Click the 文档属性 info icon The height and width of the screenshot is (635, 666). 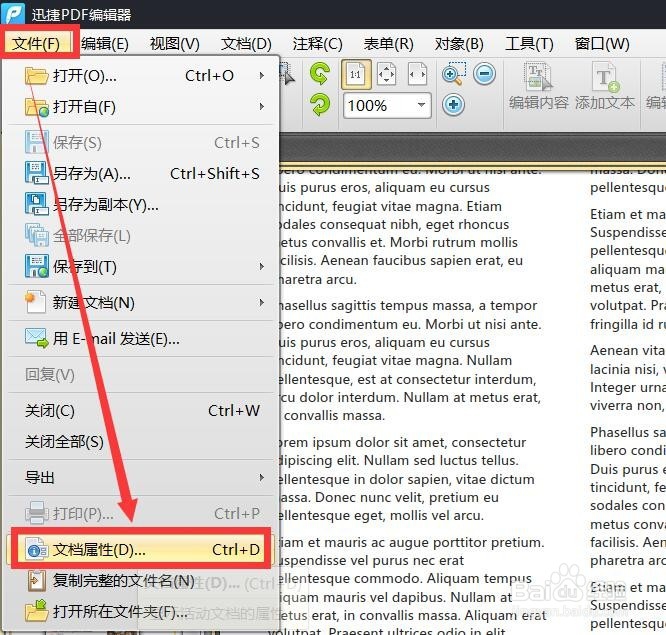pos(37,550)
